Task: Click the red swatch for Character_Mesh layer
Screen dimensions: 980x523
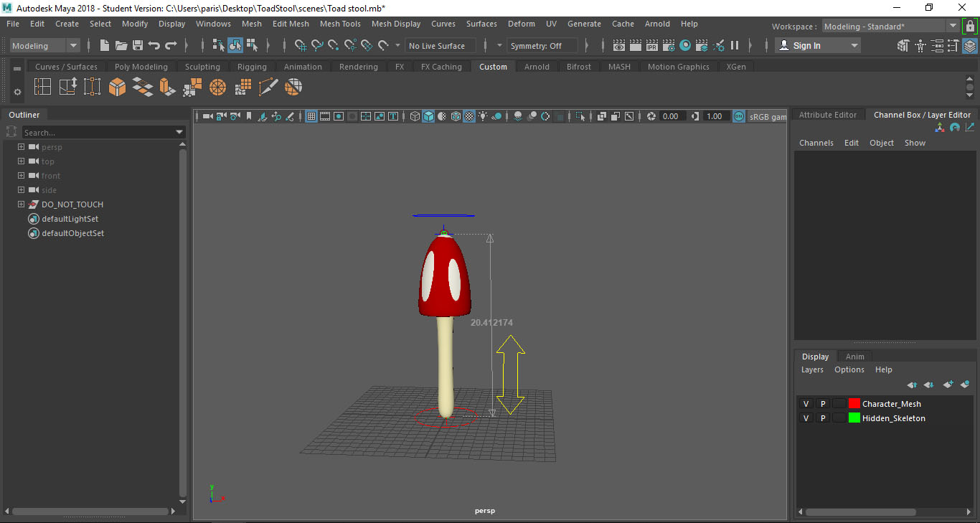Action: pos(854,403)
